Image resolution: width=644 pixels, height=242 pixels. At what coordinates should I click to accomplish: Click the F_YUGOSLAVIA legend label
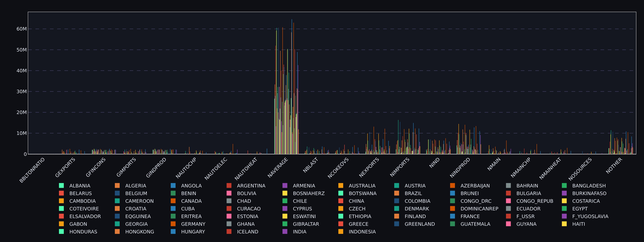tap(590, 216)
